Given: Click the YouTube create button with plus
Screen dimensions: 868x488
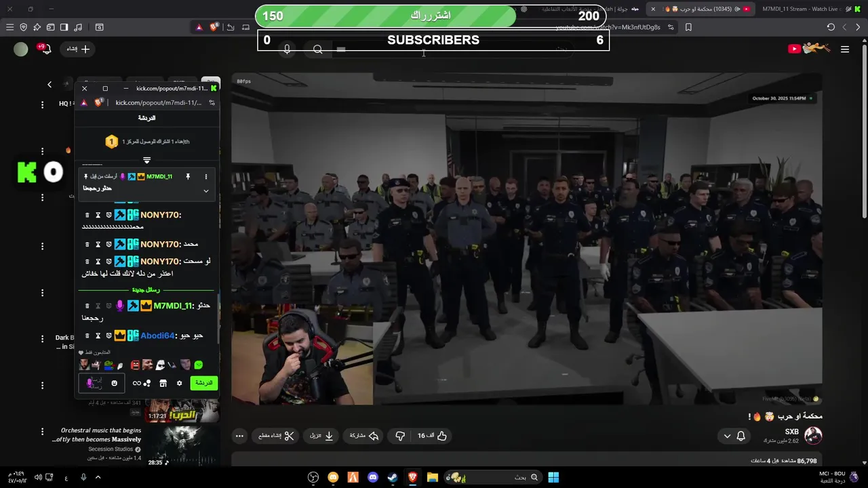Looking at the screenshot, I should pos(78,49).
